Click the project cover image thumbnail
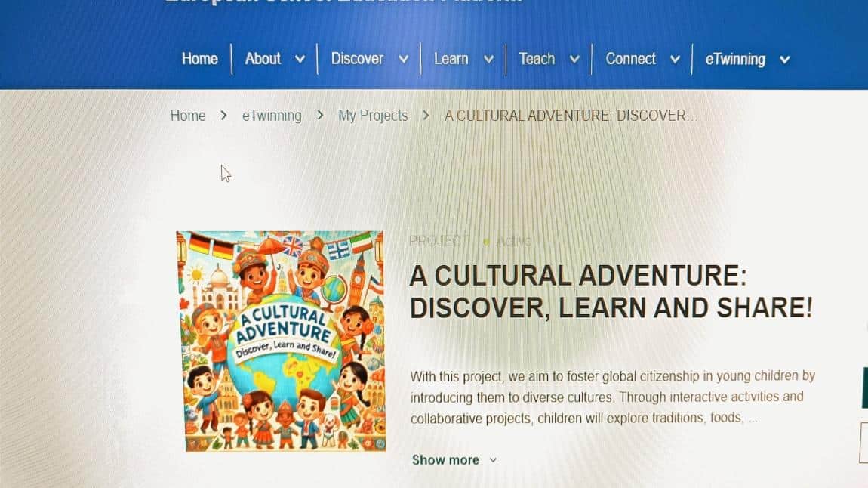Image resolution: width=868 pixels, height=488 pixels. point(282,341)
